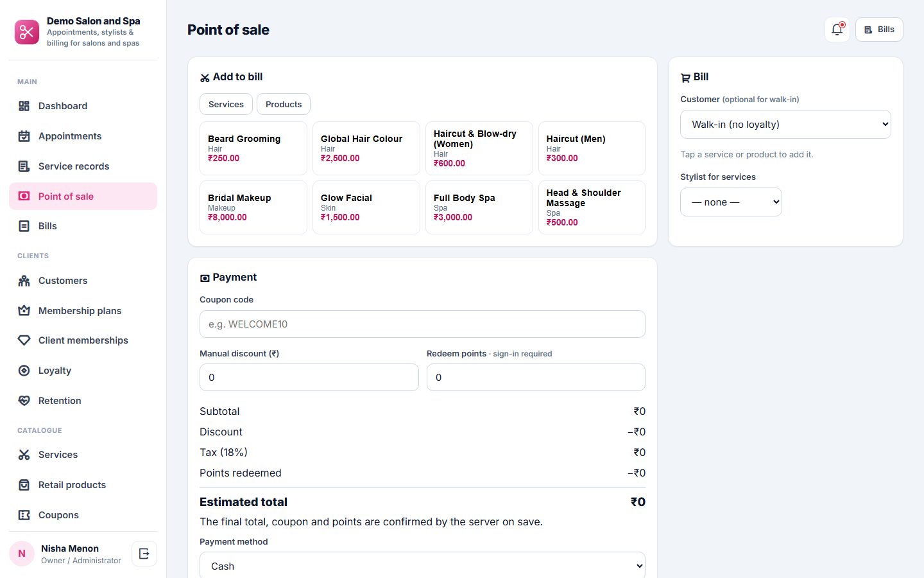Click the Bills receipt icon in sidebar
The height and width of the screenshot is (578, 924).
point(24,226)
